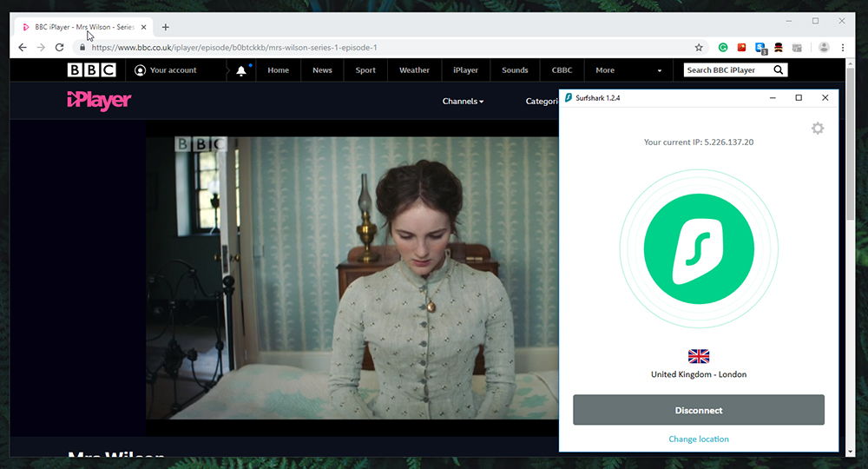Open the Chrome three-dot menu
Screen dimensions: 868x469
[843, 48]
